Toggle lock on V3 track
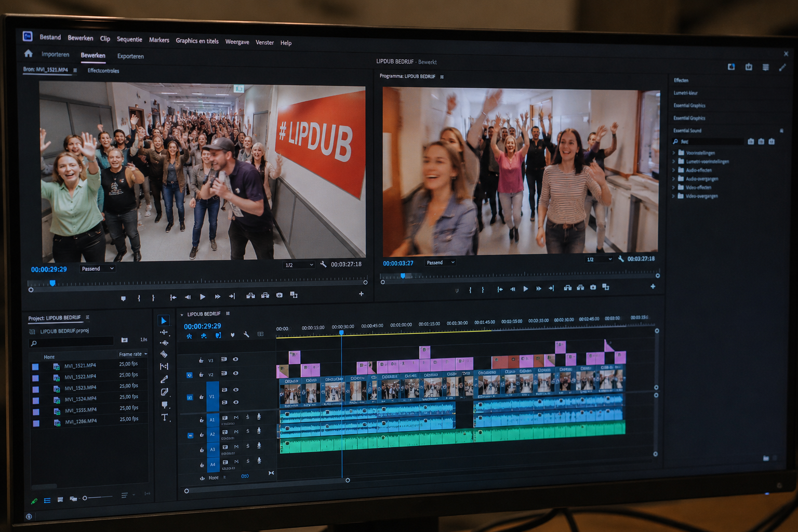This screenshot has height=532, width=798. [x=201, y=360]
